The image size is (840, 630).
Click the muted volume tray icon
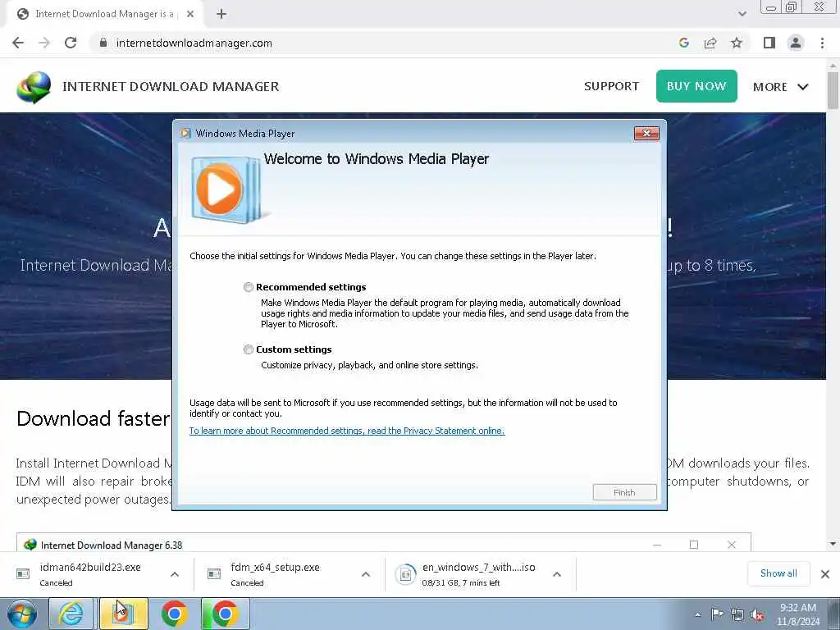757,615
